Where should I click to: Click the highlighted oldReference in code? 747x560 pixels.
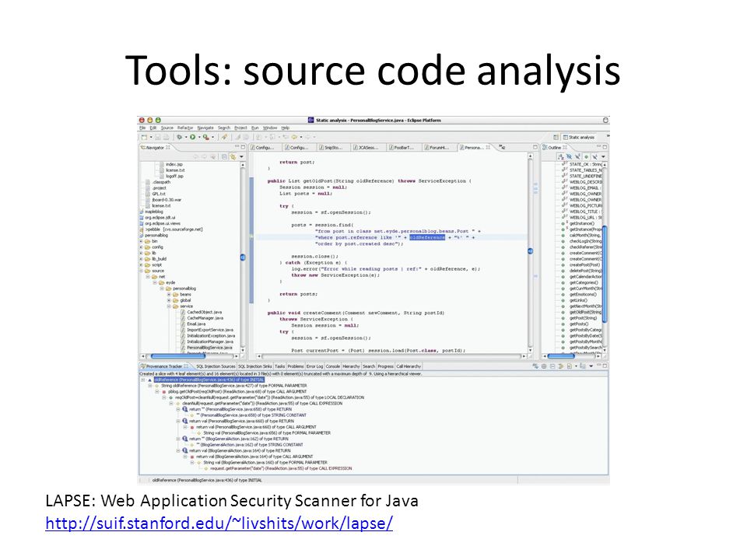427,237
